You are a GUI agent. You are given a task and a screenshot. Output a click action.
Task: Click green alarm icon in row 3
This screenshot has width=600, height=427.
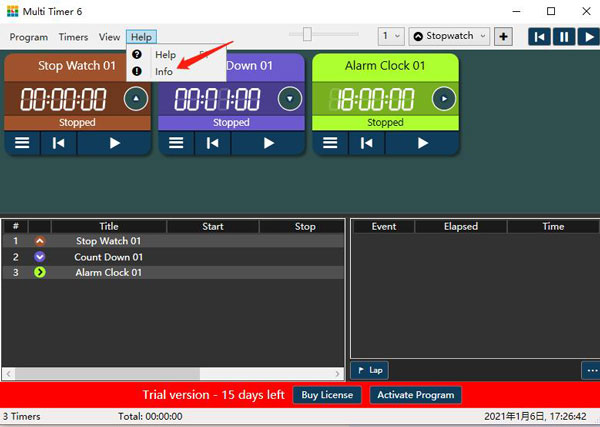(x=40, y=272)
